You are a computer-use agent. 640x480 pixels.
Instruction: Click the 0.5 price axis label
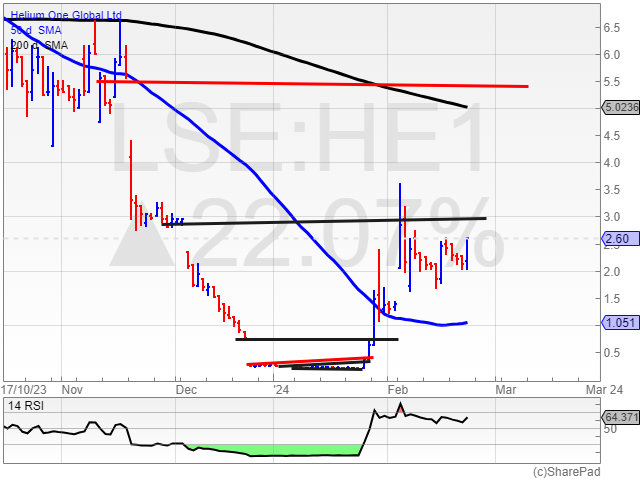pyautogui.click(x=612, y=353)
